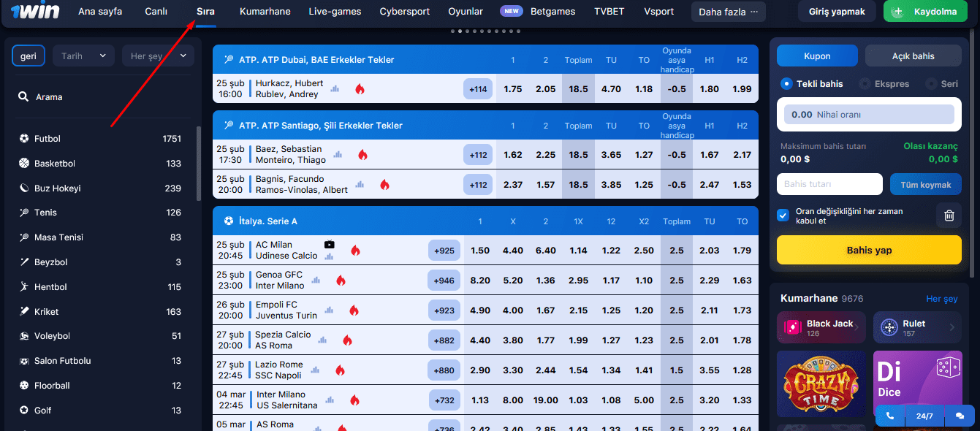Viewport: 980px width, 431px height.
Task: Click the 24/7 support button
Action: click(x=924, y=416)
